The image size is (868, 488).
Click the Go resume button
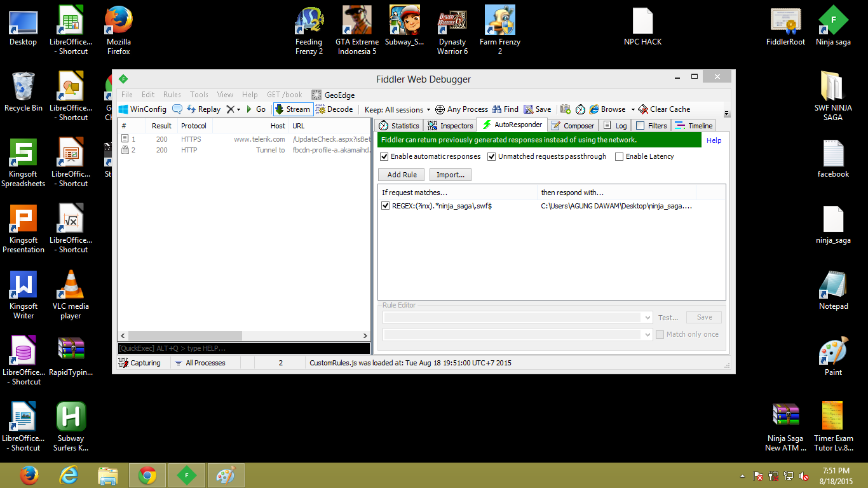point(257,109)
